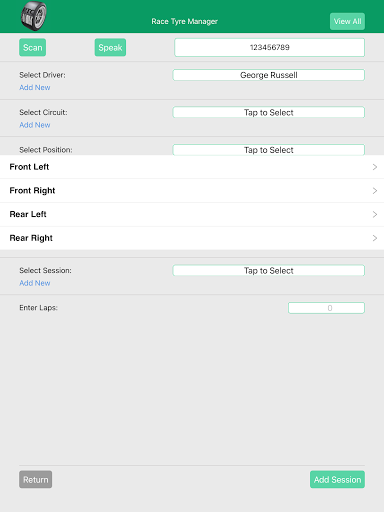This screenshot has height=512, width=384.
Task: Click the Enter Laps number field
Action: click(326, 308)
